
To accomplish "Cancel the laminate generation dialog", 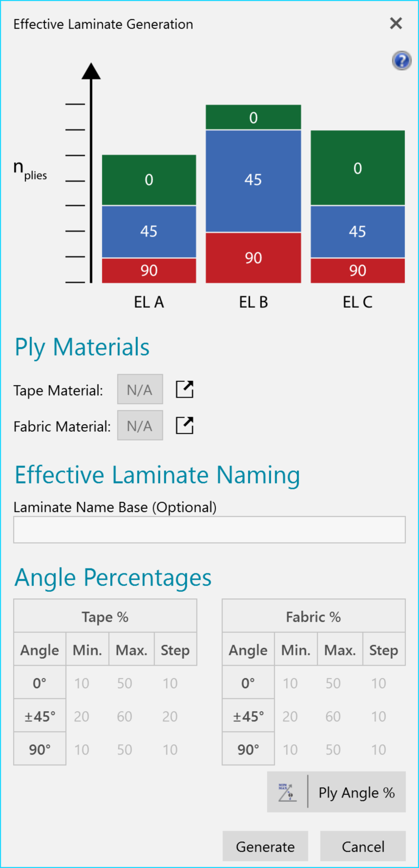I will (x=363, y=846).
